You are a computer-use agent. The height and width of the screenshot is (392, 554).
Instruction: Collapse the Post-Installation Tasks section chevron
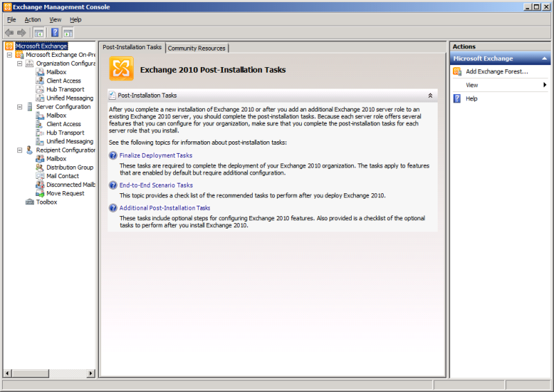430,96
